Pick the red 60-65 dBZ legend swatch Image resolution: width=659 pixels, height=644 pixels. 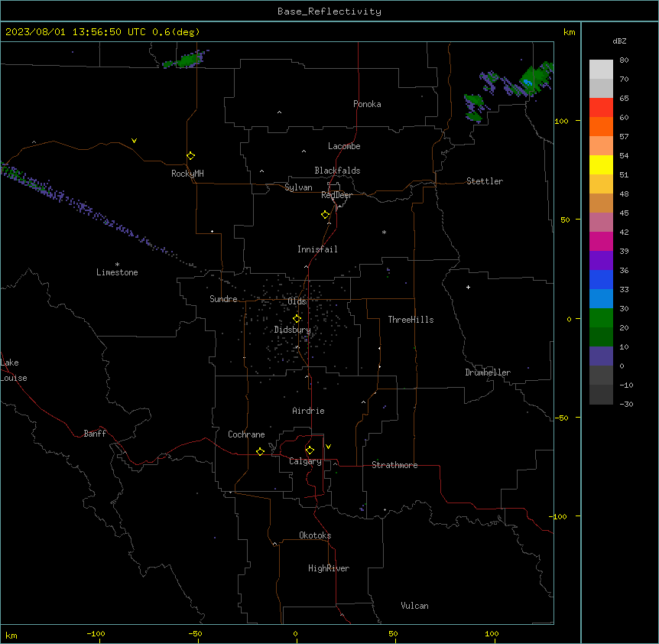pos(601,108)
